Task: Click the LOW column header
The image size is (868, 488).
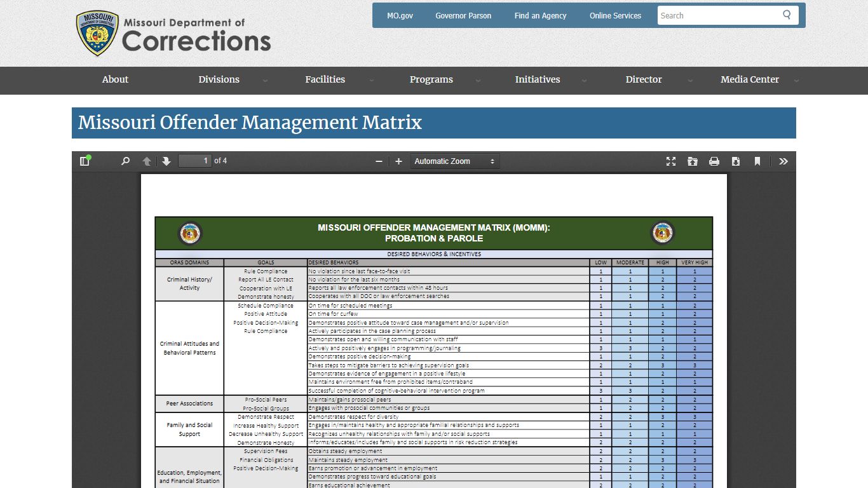Action: [600, 262]
